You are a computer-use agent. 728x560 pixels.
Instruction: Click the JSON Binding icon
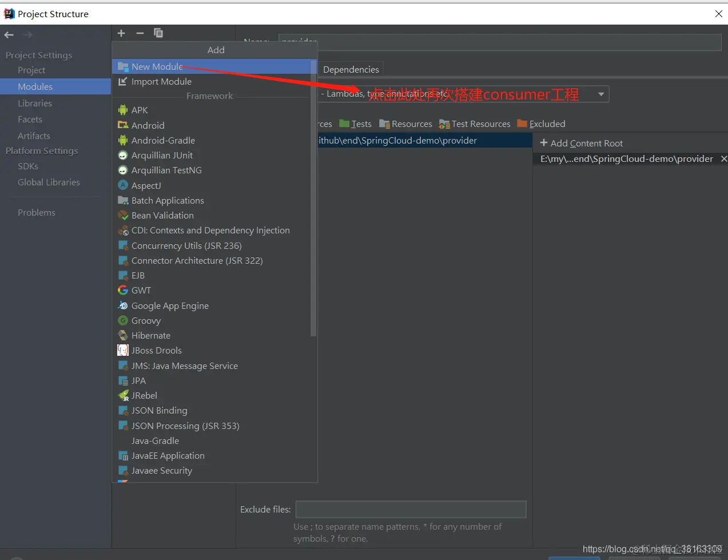point(122,410)
